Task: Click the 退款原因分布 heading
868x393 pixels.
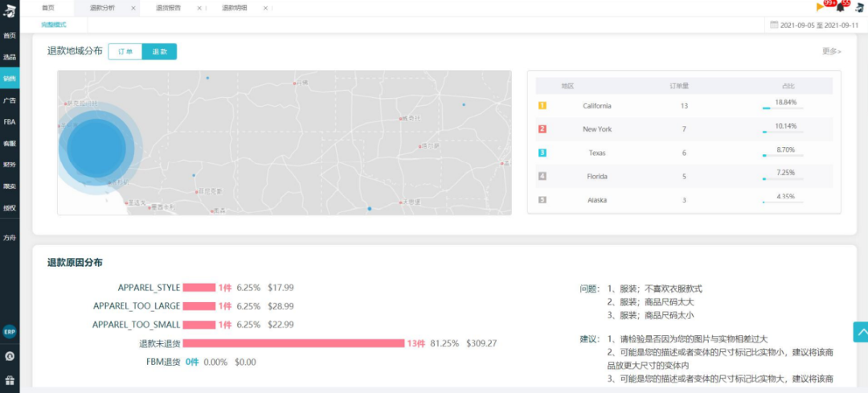Action: [75, 262]
